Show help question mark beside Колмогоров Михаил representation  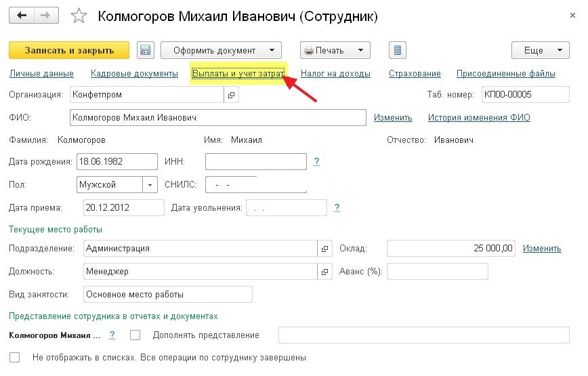[112, 335]
